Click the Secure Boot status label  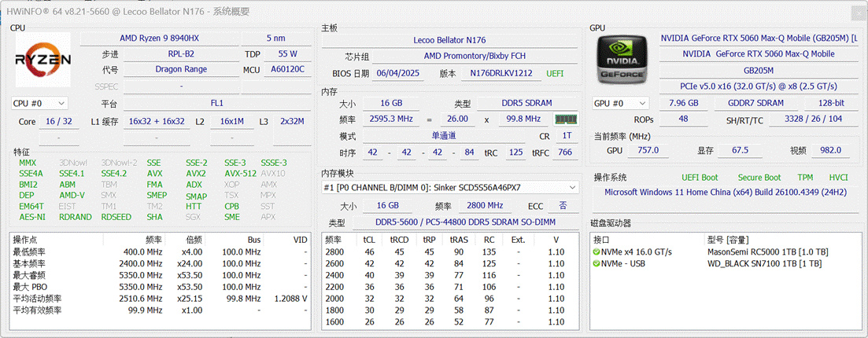(x=759, y=178)
